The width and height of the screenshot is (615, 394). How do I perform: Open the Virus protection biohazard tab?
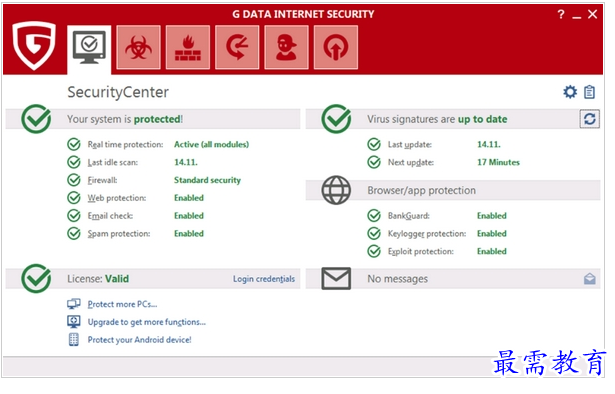pos(138,47)
